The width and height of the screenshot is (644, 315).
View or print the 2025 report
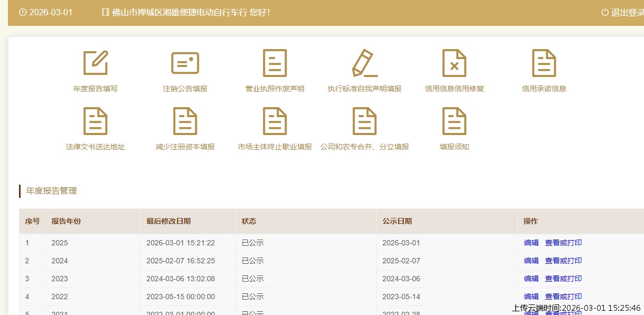[x=563, y=243]
